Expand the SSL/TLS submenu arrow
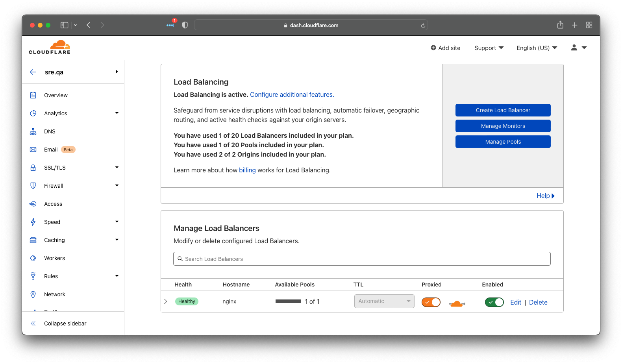 click(x=117, y=168)
